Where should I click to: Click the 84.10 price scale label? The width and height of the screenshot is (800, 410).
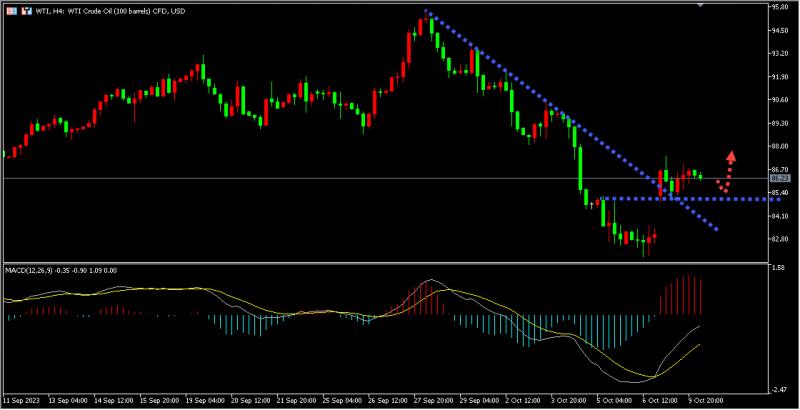tap(780, 216)
